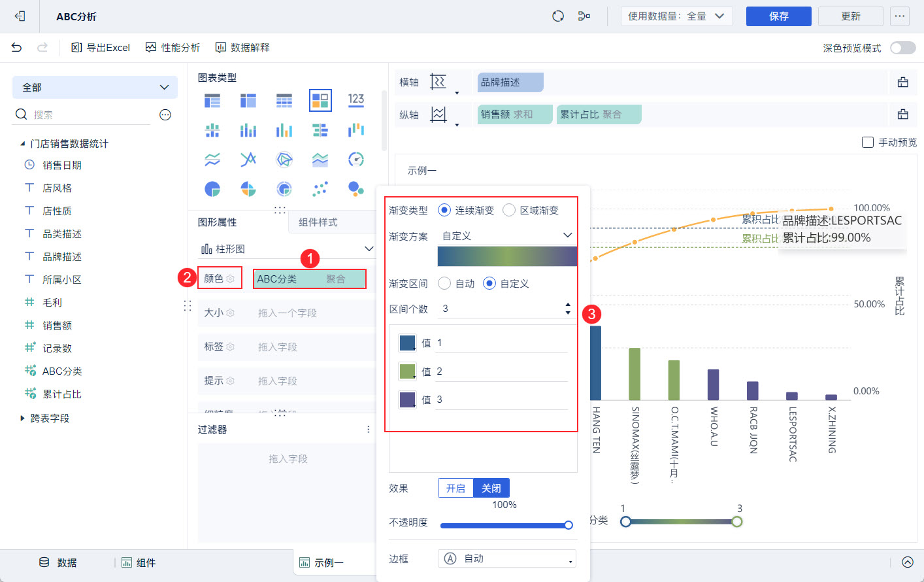Switch to the 组件 bottom tab
The height and width of the screenshot is (582, 924).
(139, 562)
